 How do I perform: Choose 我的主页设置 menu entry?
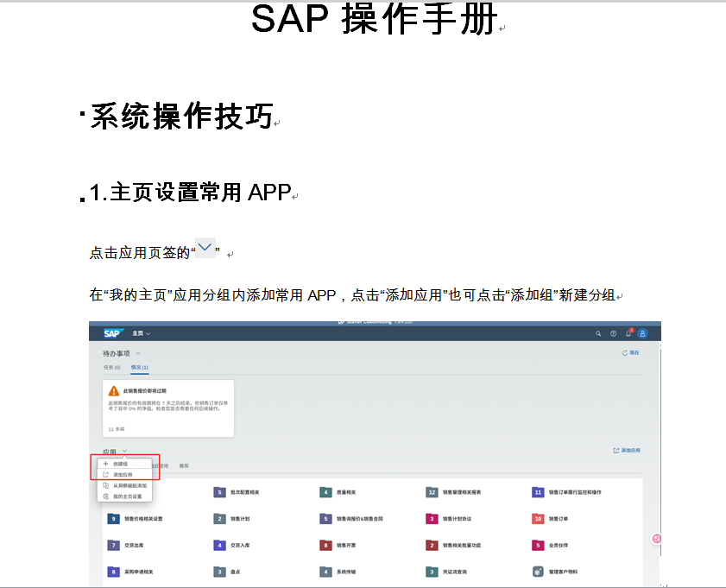coord(127,496)
